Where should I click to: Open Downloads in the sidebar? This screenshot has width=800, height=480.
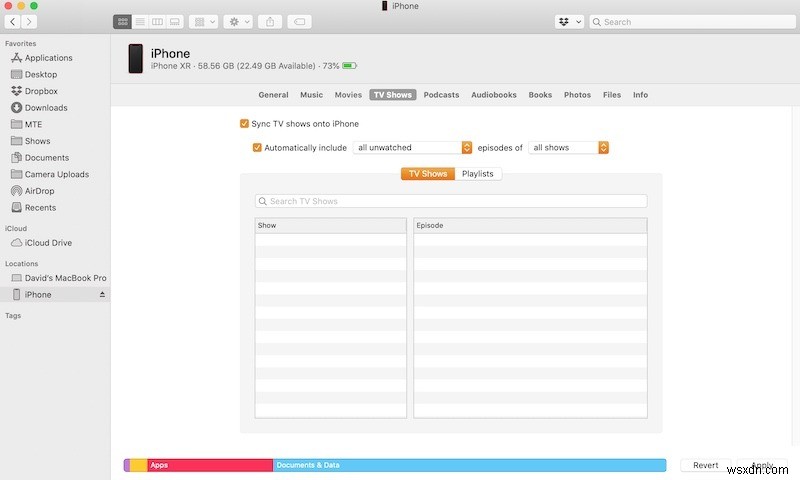(x=46, y=108)
